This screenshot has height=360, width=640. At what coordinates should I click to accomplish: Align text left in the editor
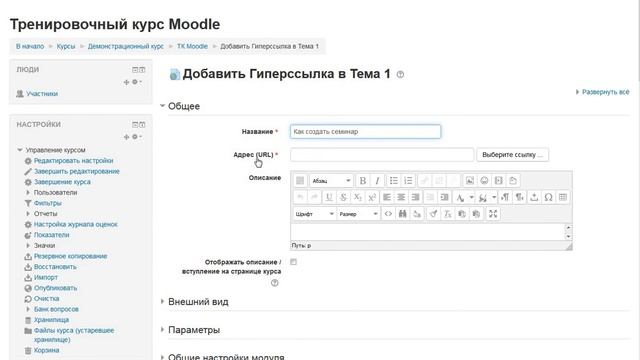(x=387, y=197)
